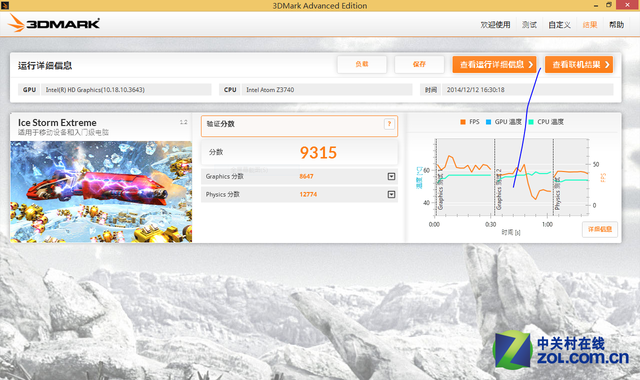Switch to the 测试 tab

529,25
